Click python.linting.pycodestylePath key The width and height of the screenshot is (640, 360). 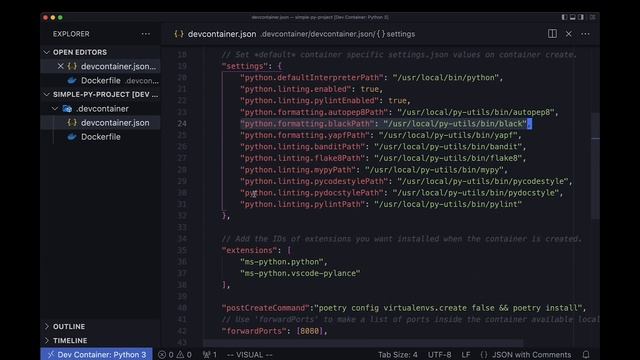tap(314, 181)
